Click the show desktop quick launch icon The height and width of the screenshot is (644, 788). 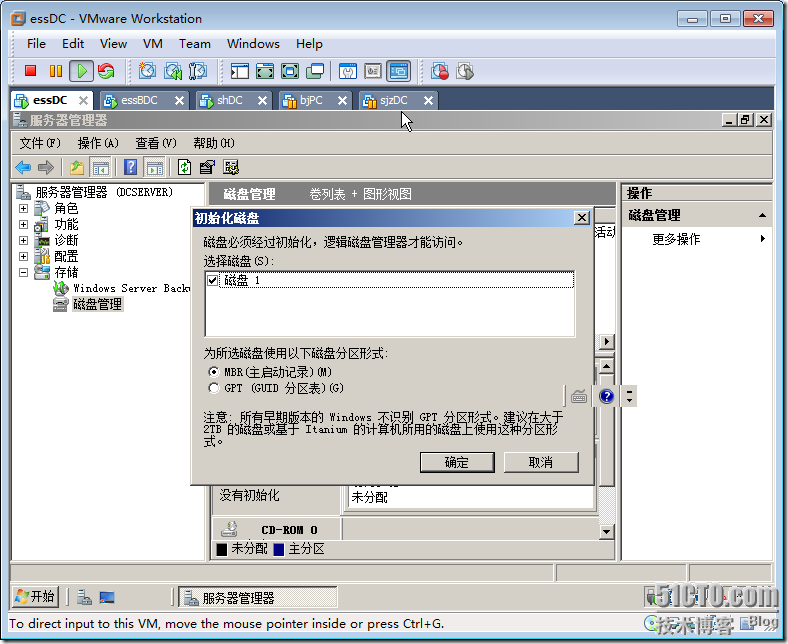click(x=107, y=597)
